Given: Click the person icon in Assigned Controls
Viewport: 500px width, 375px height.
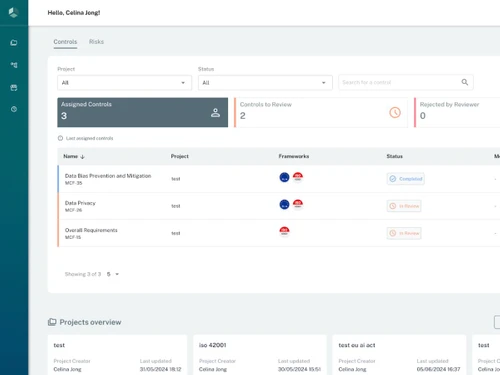Looking at the screenshot, I should pos(215,113).
